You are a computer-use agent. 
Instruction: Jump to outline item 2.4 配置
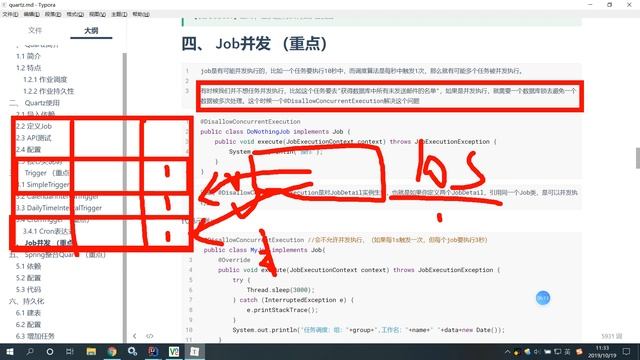(x=28, y=149)
